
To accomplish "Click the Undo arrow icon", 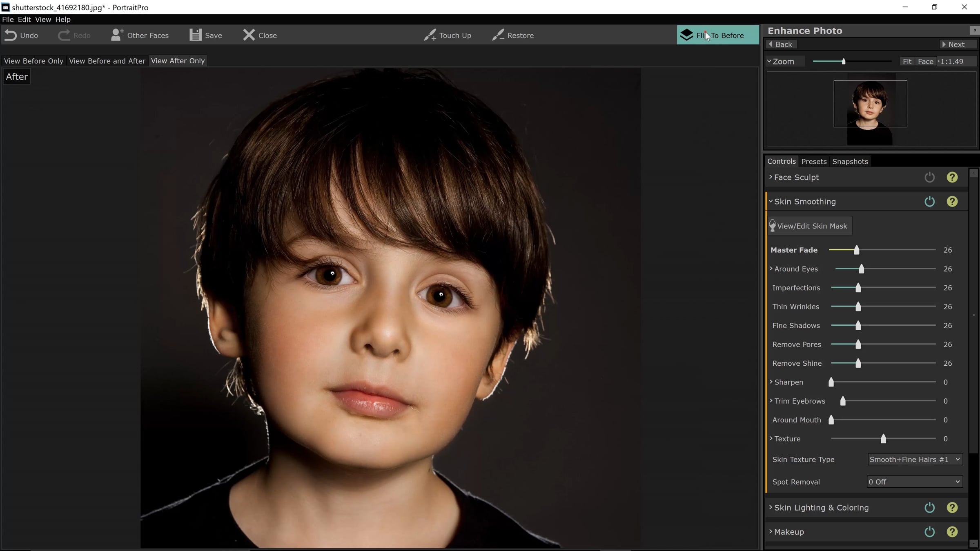I will [11, 36].
